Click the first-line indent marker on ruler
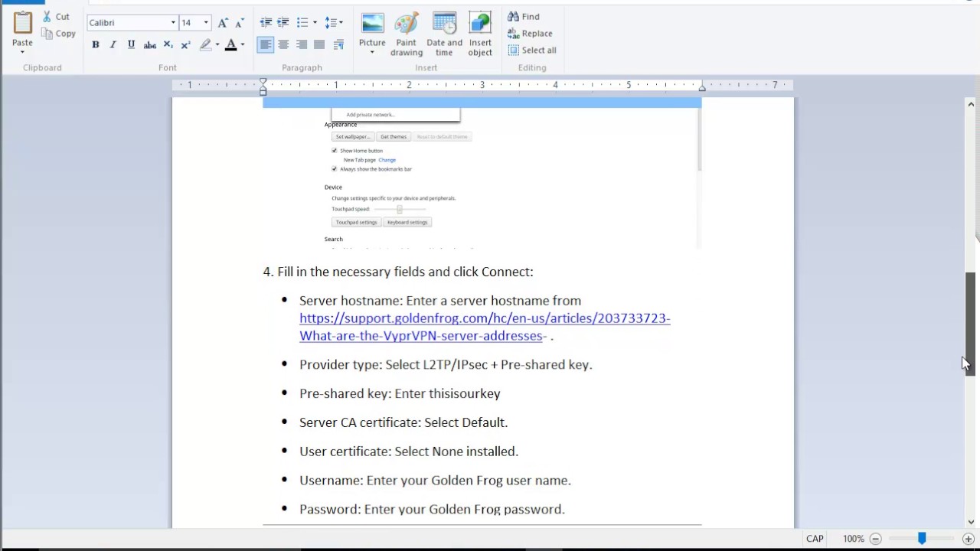The width and height of the screenshot is (980, 551). click(263, 81)
